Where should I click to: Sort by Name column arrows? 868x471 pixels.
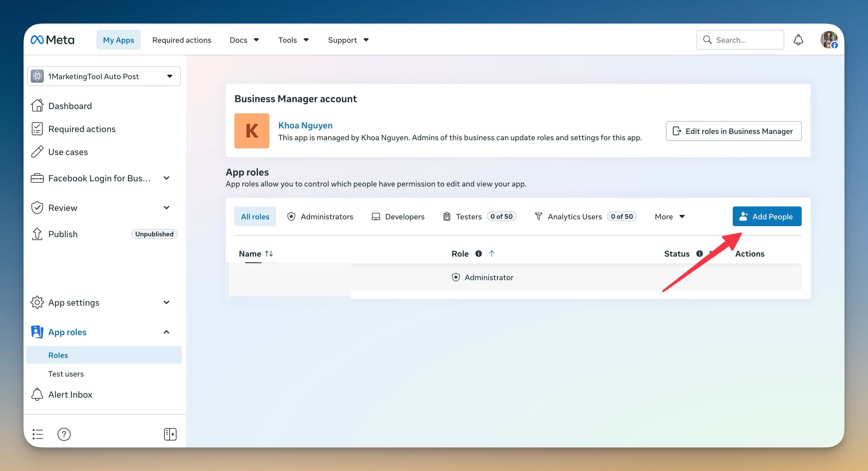pos(269,253)
